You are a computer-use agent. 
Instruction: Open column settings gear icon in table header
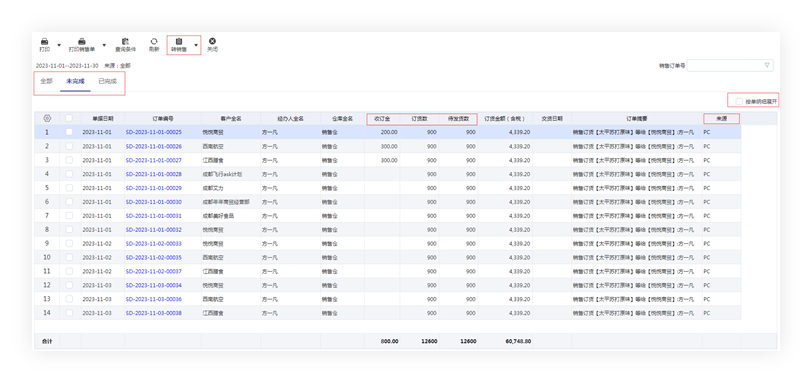point(47,118)
